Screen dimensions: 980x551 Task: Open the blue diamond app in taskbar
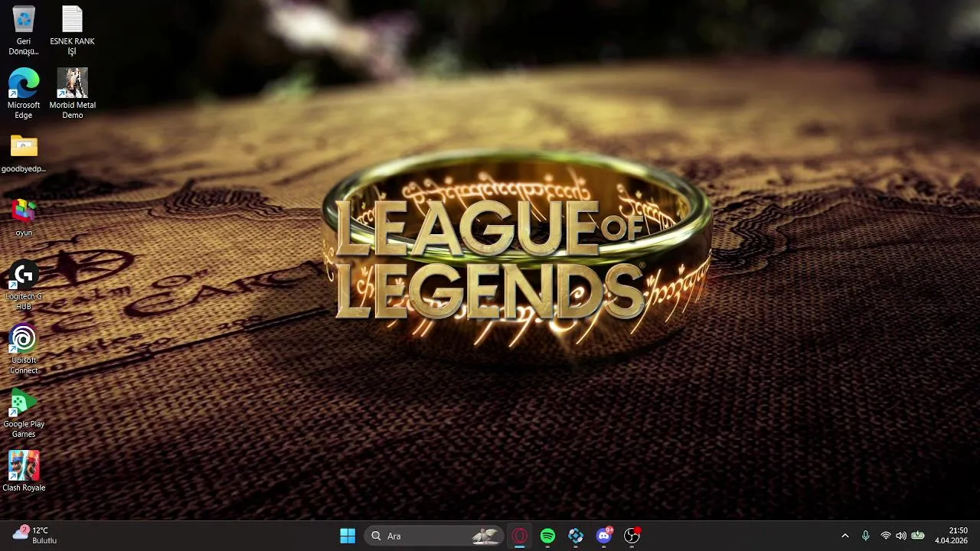tap(576, 536)
